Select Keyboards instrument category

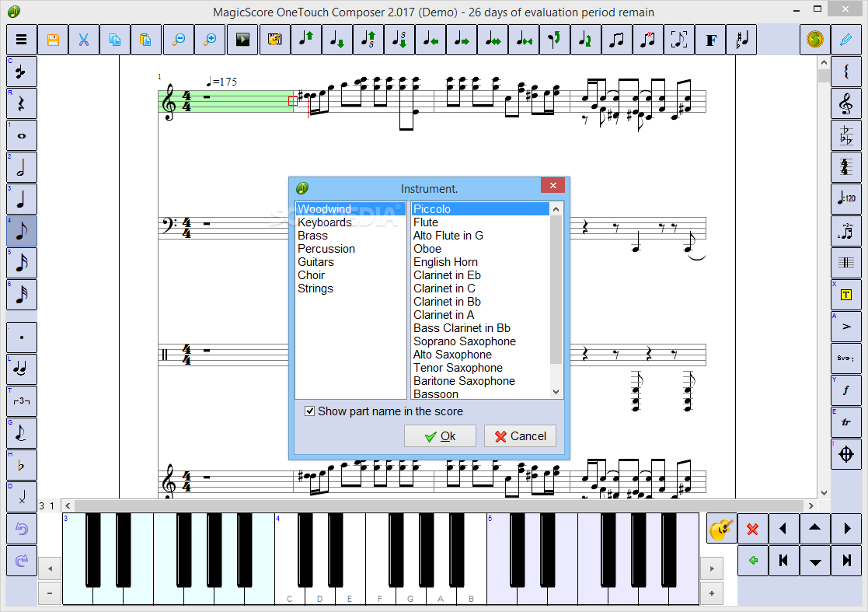pos(350,222)
